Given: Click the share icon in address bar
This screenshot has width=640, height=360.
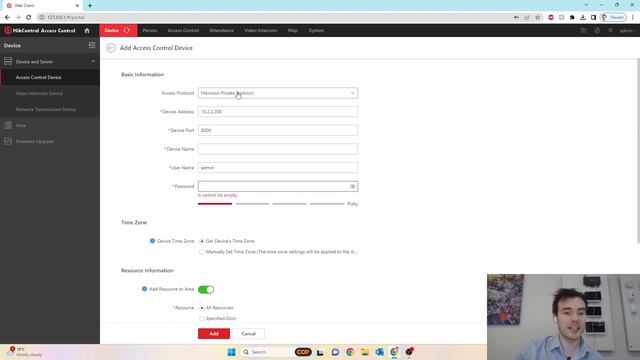Looking at the screenshot, I should 527,17.
